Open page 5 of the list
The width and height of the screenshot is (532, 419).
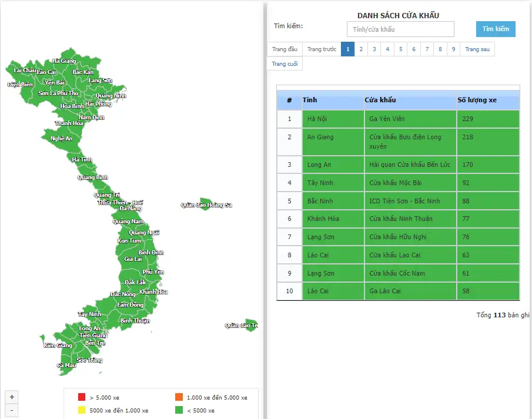[x=401, y=49]
